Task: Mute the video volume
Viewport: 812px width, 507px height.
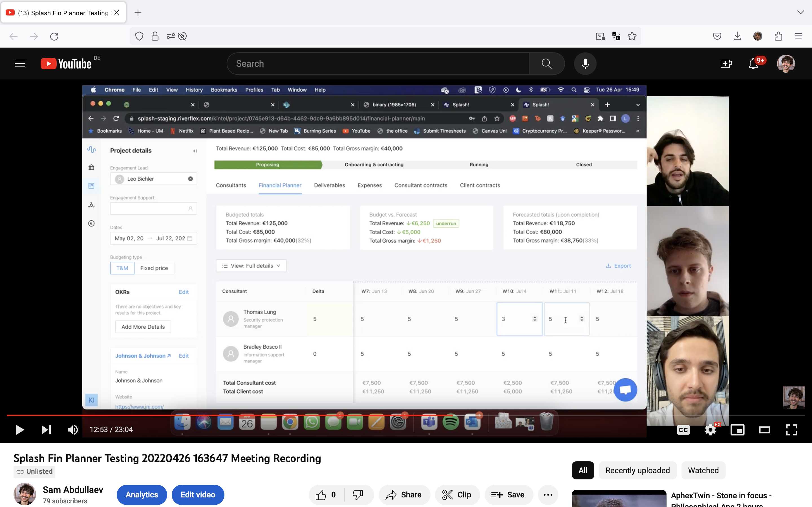Action: click(72, 430)
